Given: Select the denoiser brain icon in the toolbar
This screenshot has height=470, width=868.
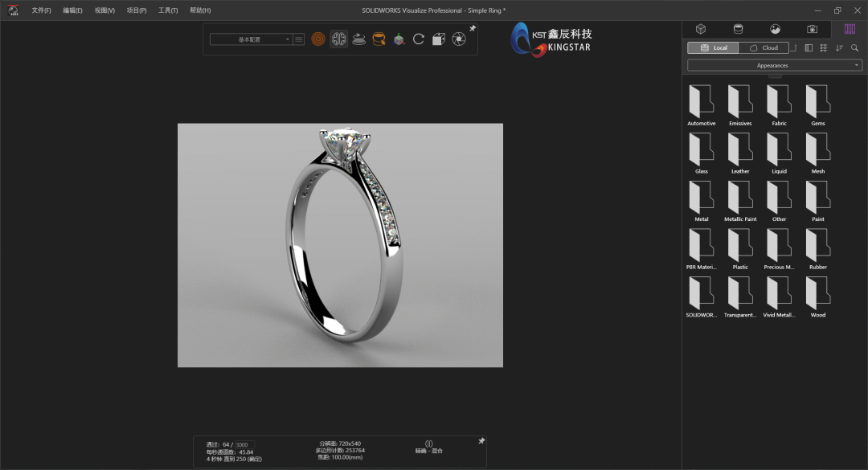Looking at the screenshot, I should (338, 38).
